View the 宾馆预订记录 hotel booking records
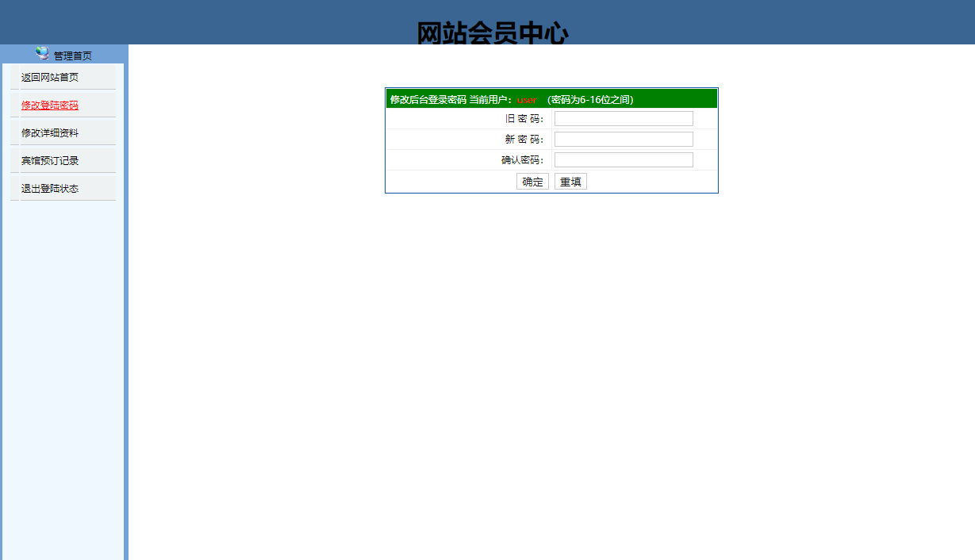This screenshot has width=975, height=560. click(49, 159)
